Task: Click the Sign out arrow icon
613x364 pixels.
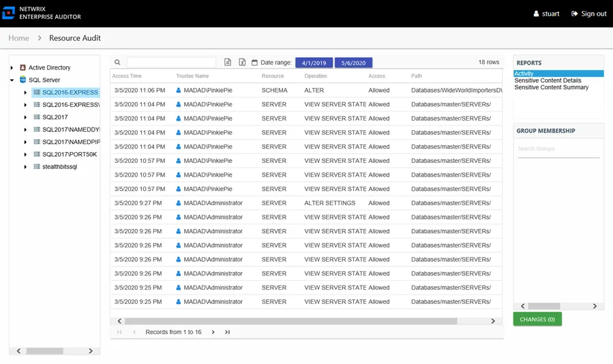Action: pos(574,14)
